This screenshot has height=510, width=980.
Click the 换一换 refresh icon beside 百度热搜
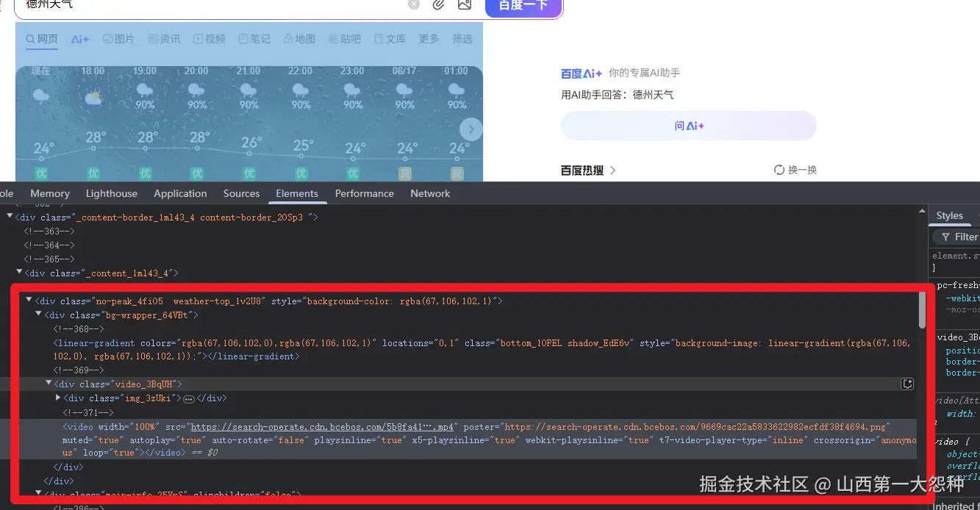779,169
